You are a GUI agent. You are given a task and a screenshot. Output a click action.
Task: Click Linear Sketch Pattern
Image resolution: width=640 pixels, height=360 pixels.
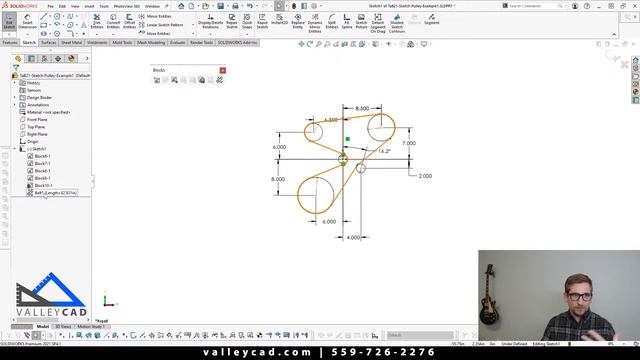click(161, 25)
